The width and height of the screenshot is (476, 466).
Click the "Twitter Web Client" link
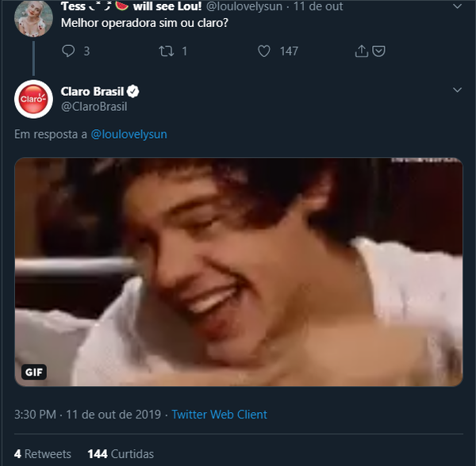(219, 414)
